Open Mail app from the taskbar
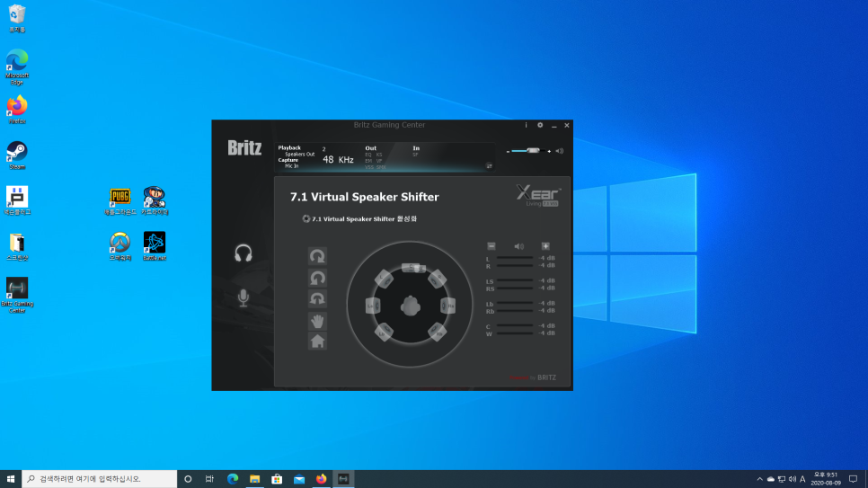The width and height of the screenshot is (868, 488). [x=299, y=479]
